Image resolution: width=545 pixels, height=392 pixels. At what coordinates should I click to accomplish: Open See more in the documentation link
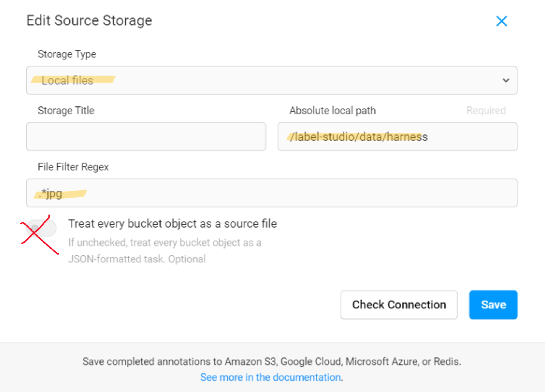[271, 377]
